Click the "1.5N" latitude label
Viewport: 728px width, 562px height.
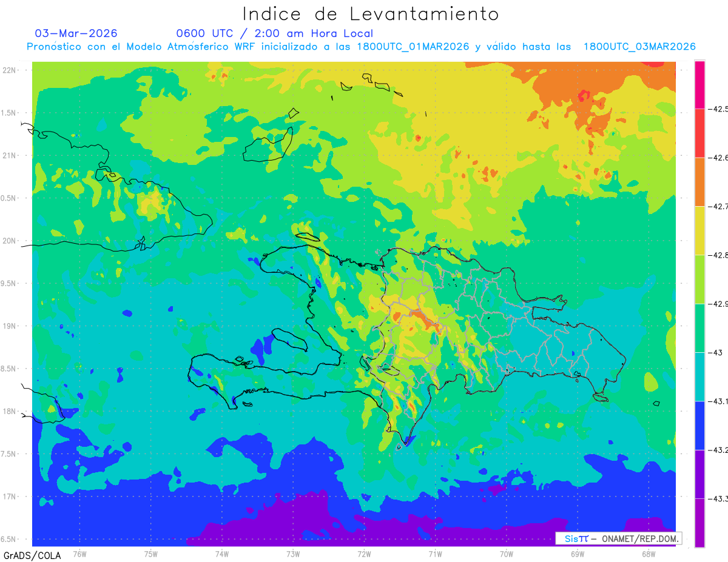click(9, 113)
